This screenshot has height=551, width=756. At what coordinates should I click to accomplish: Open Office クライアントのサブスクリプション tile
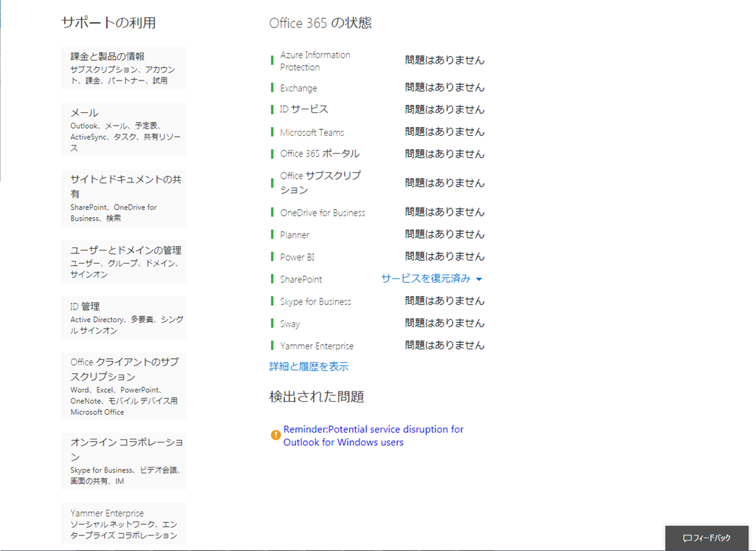point(123,386)
